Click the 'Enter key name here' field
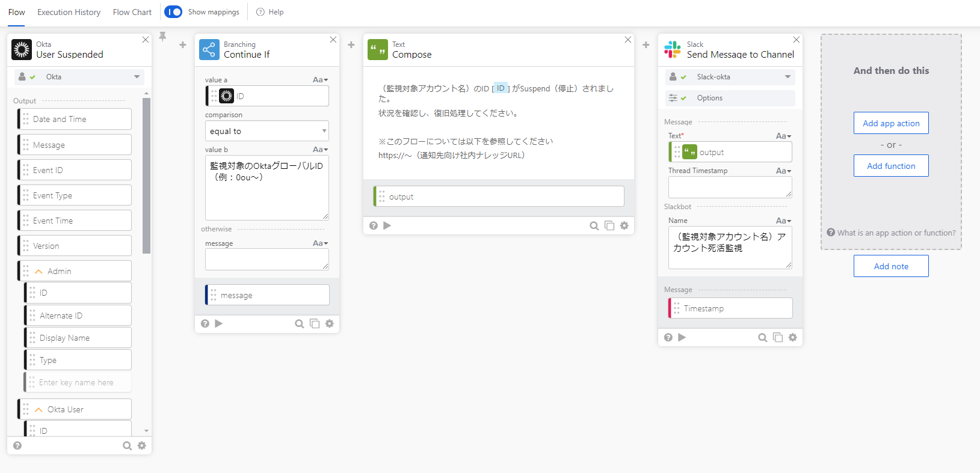 (x=78, y=382)
